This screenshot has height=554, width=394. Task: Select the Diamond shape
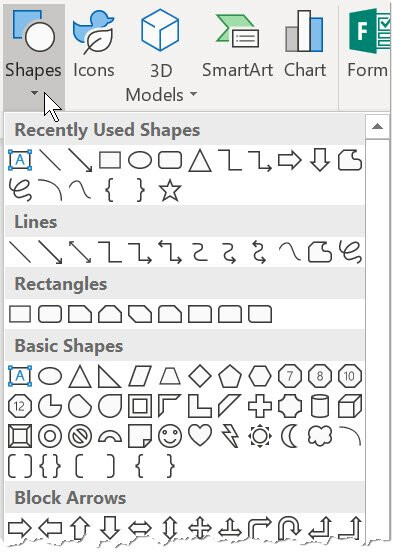[200, 376]
